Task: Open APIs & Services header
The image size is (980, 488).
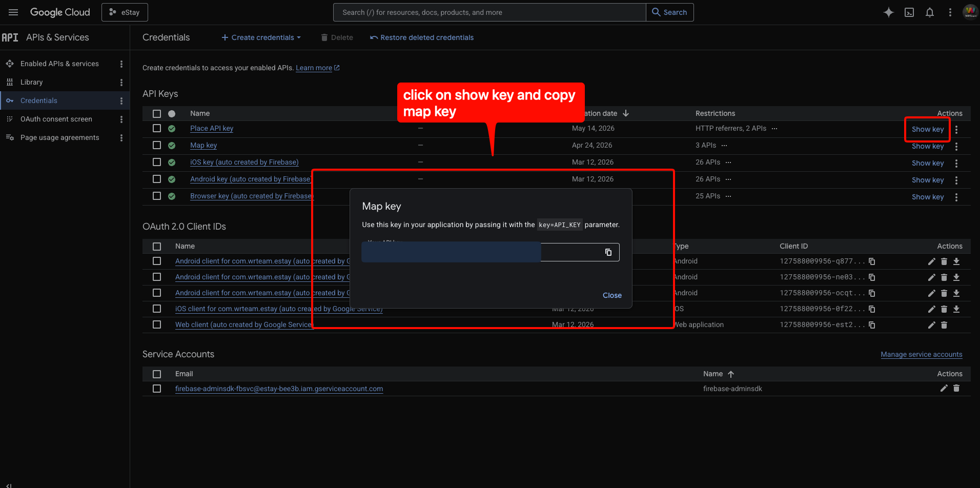Action: click(x=57, y=37)
